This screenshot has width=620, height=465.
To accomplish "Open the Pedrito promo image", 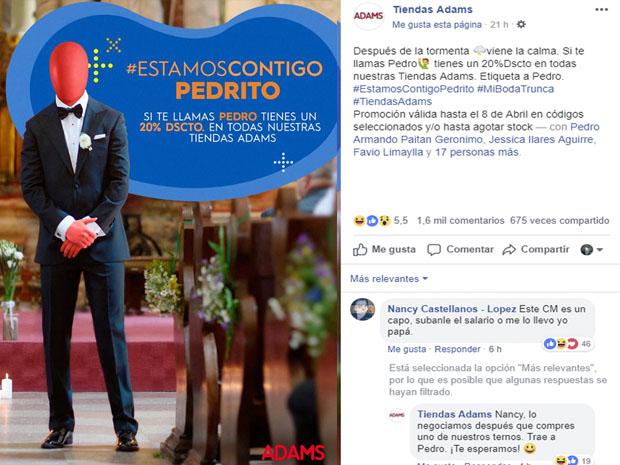I will tap(170, 232).
